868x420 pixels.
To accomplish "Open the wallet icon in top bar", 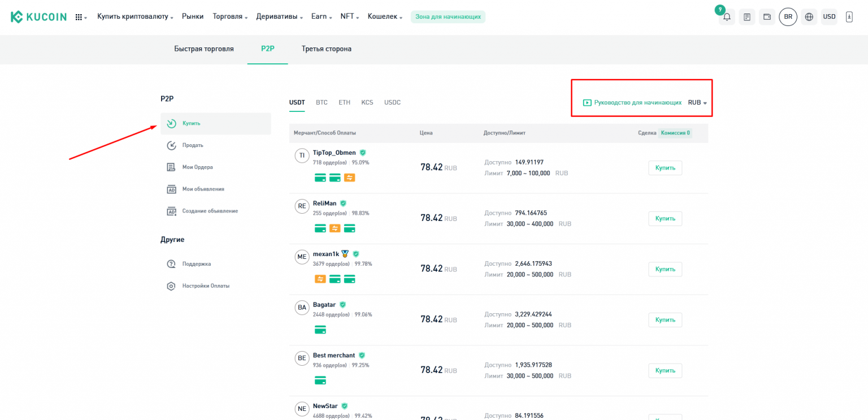I will click(x=767, y=17).
